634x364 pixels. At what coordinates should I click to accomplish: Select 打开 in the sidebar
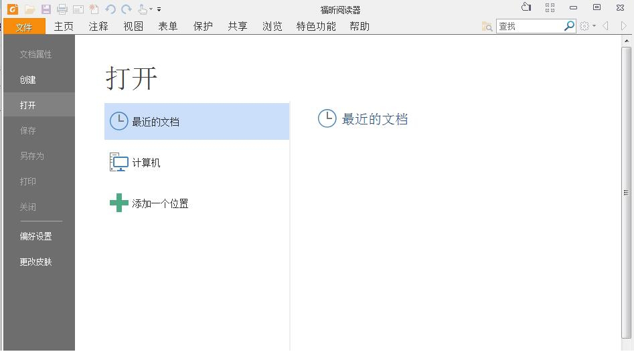point(39,105)
